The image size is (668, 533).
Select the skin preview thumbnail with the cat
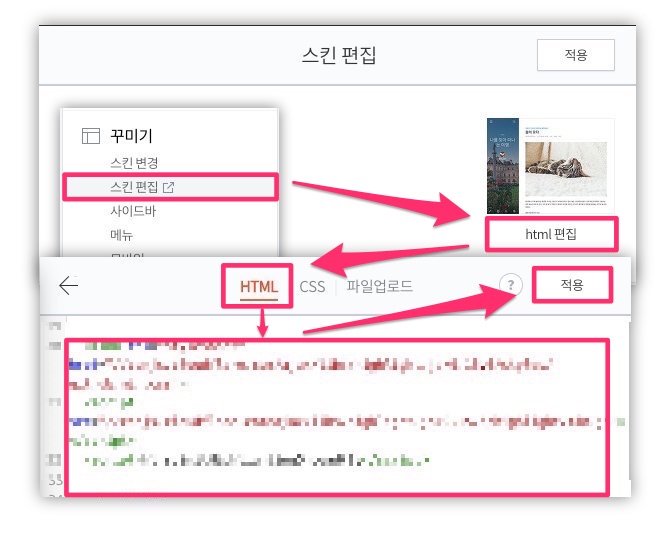tap(551, 166)
